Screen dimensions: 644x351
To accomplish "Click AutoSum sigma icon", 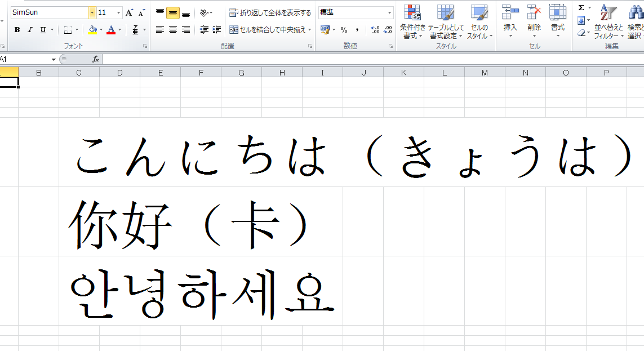I will [x=581, y=8].
